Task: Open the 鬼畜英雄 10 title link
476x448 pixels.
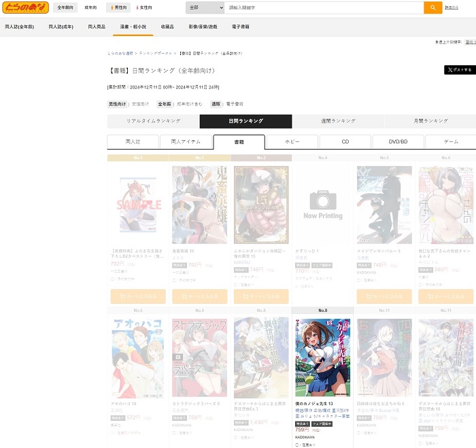Action: (183, 251)
